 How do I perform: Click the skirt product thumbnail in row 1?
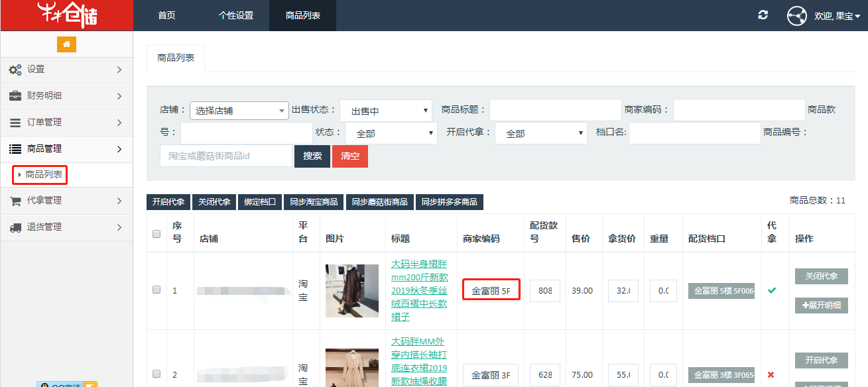pyautogui.click(x=352, y=290)
